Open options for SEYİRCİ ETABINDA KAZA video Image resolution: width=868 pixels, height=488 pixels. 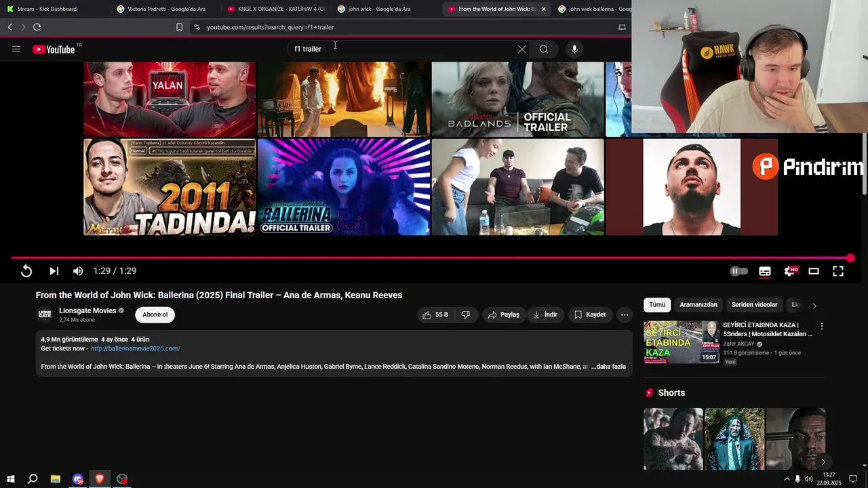click(822, 327)
